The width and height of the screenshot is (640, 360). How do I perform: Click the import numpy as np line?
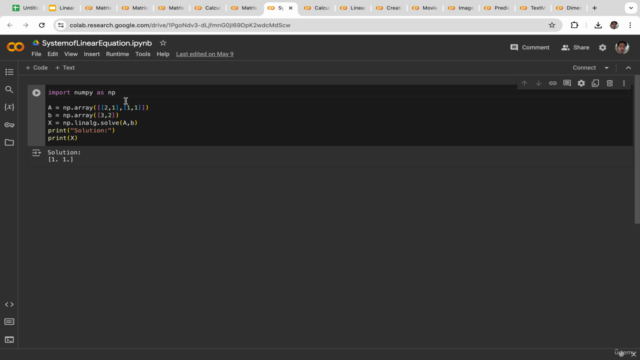click(x=82, y=93)
